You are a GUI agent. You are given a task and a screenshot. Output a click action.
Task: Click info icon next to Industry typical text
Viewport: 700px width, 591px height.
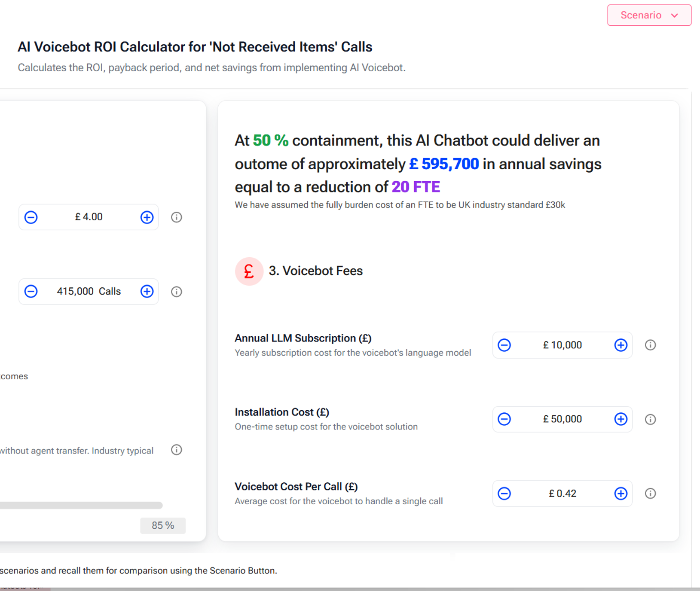(x=177, y=450)
